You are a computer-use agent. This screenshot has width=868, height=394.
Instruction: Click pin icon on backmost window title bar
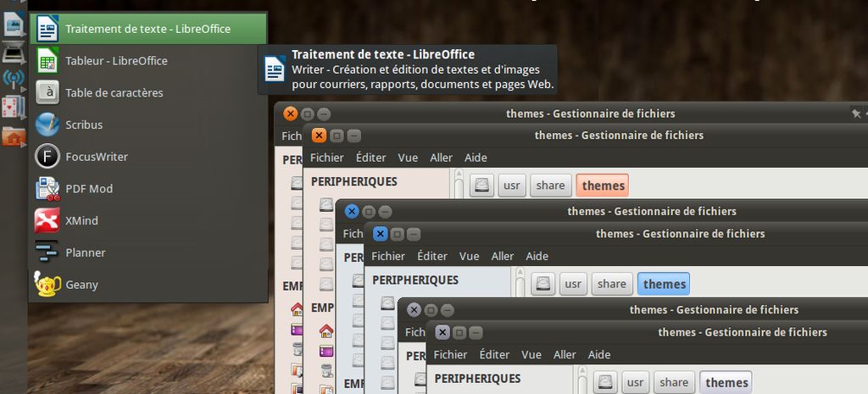(x=856, y=114)
